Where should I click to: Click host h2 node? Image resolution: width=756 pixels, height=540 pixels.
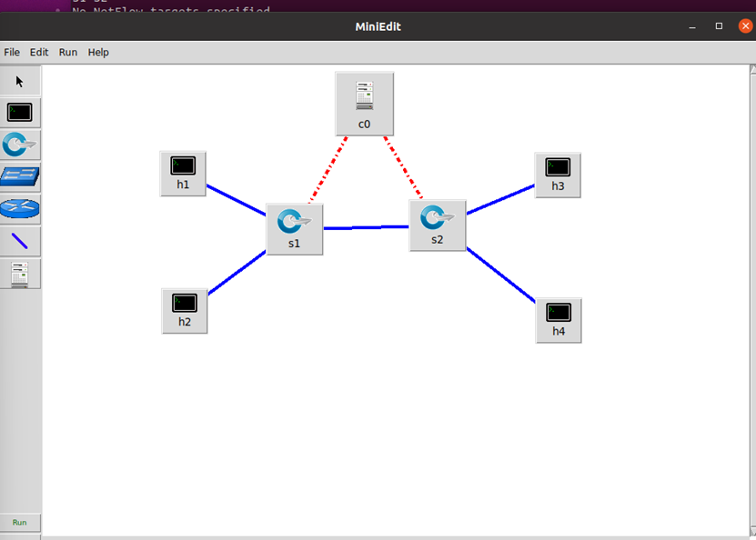pos(184,311)
